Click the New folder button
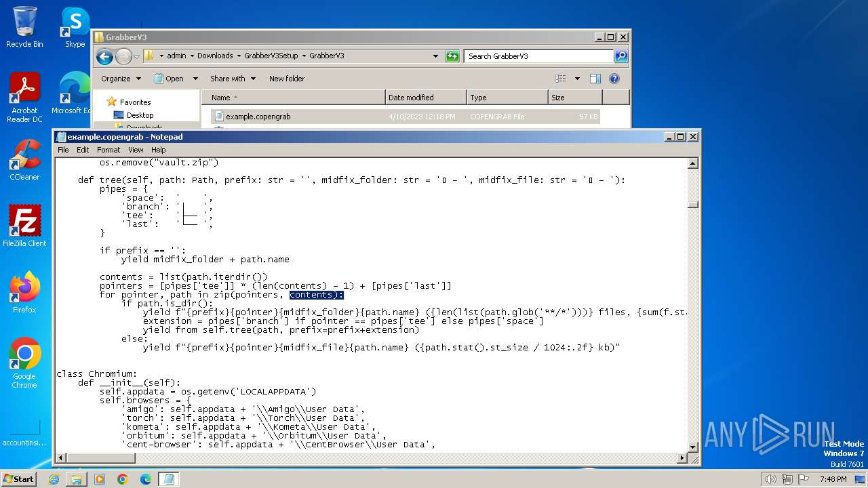 [287, 79]
